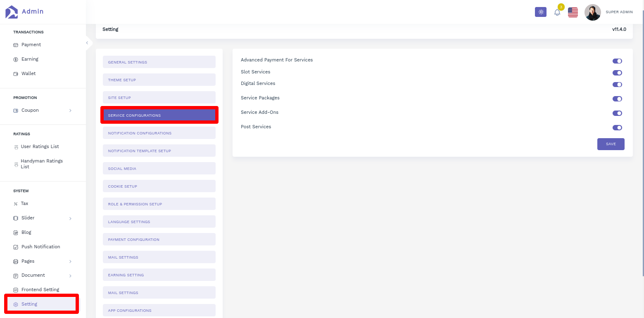This screenshot has height=318, width=644.
Task: Click the v11.4.0 version label
Action: [619, 29]
